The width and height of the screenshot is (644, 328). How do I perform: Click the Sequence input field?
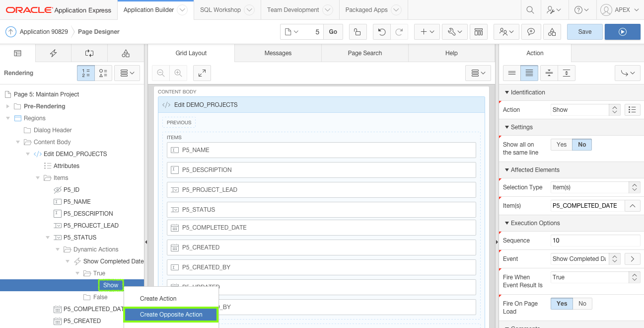coord(596,241)
